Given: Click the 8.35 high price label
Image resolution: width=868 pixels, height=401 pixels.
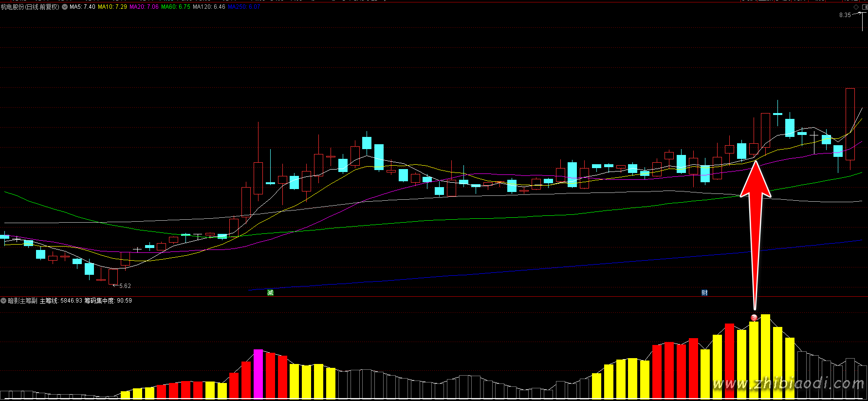Looking at the screenshot, I should pyautogui.click(x=845, y=15).
